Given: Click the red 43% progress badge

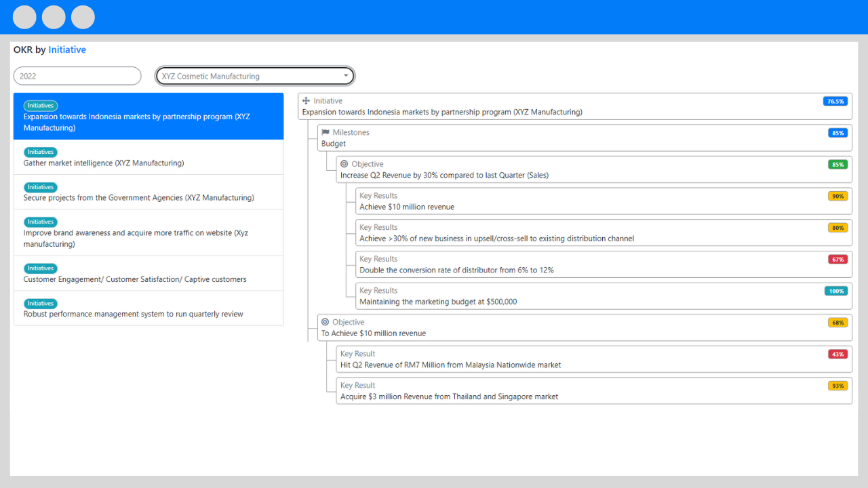Looking at the screenshot, I should pos(837,354).
